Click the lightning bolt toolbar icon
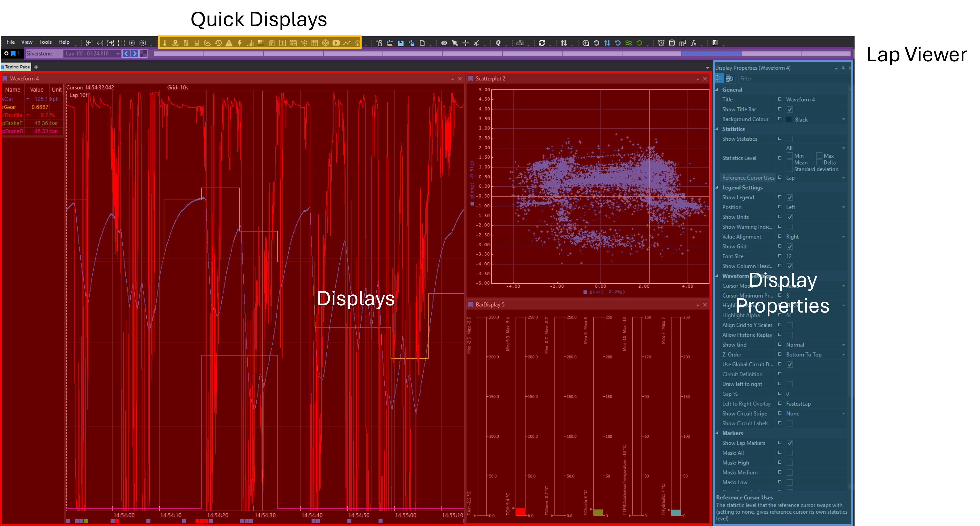This screenshot has width=980, height=526. [x=240, y=43]
